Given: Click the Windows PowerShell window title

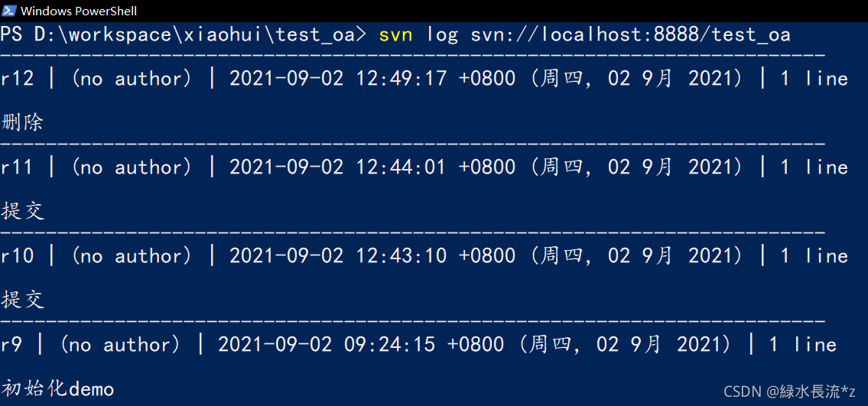Looking at the screenshot, I should pos(79,11).
